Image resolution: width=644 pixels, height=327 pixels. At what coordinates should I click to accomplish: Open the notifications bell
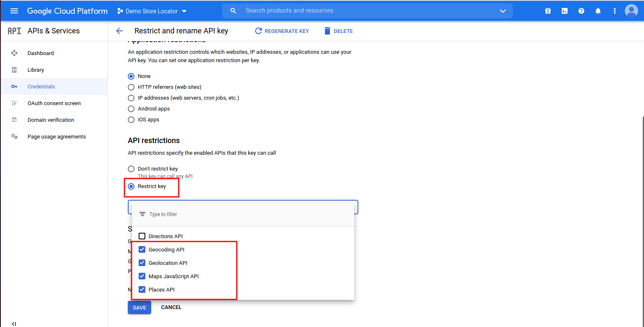tap(598, 11)
